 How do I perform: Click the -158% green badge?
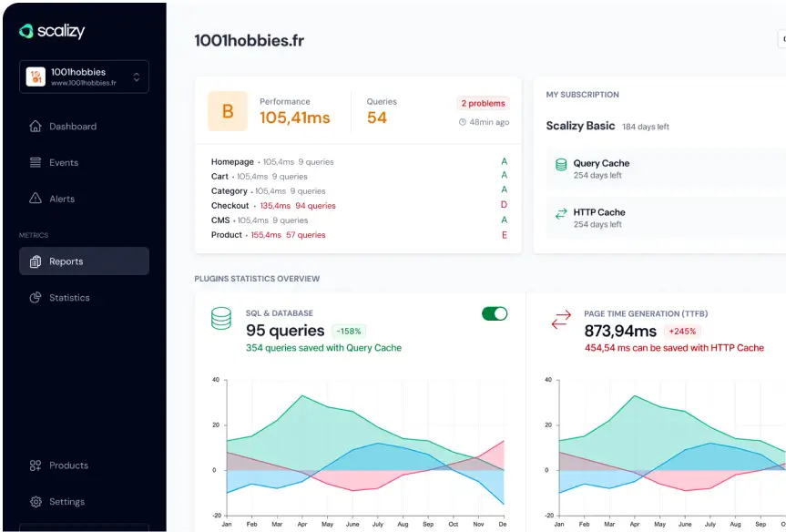[x=349, y=331]
